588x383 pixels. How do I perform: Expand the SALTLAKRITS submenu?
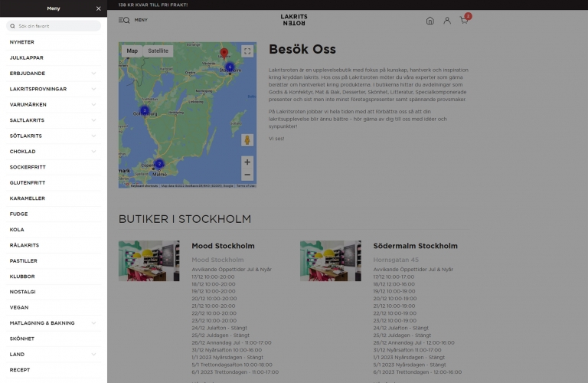(93, 120)
